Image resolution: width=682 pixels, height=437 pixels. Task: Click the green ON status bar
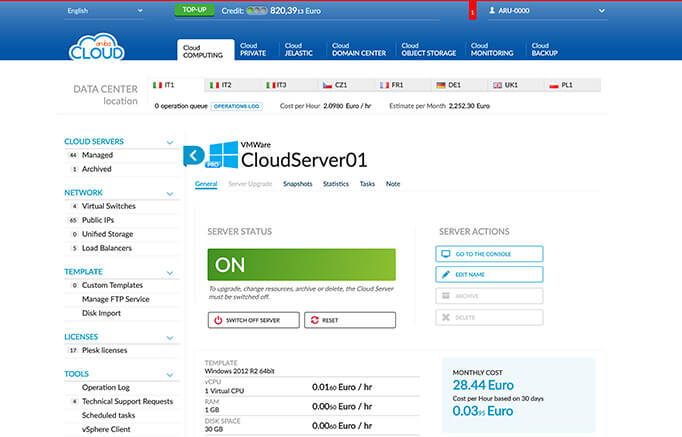pyautogui.click(x=301, y=264)
